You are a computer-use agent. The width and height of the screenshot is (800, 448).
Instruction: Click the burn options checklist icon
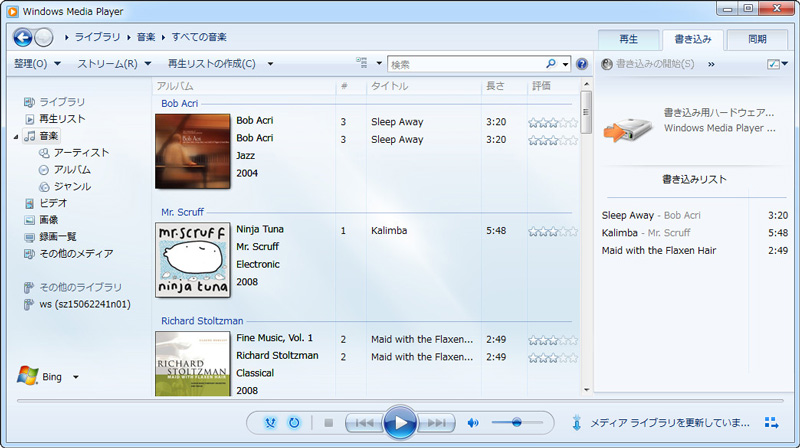point(773,64)
